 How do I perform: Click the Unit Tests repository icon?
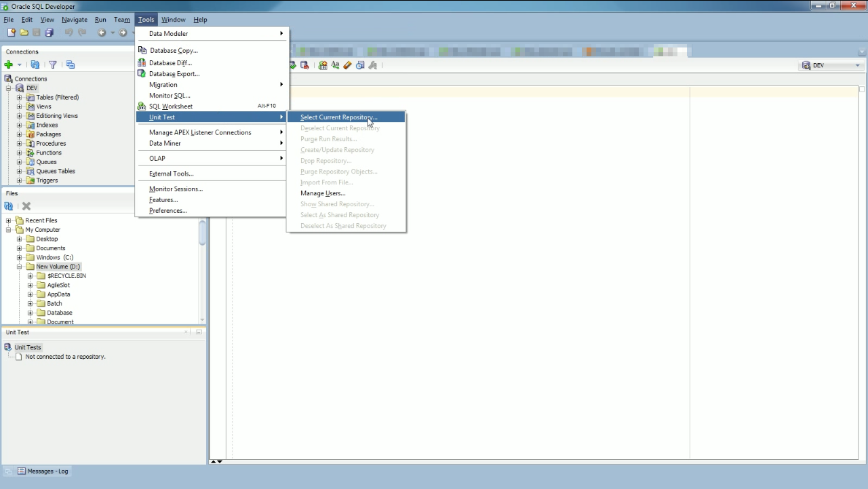click(x=8, y=347)
